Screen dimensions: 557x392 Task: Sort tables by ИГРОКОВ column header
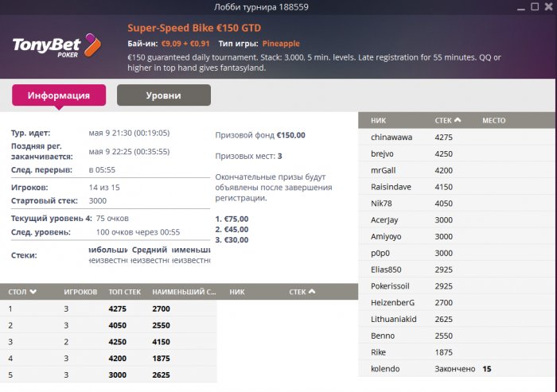click(x=80, y=292)
